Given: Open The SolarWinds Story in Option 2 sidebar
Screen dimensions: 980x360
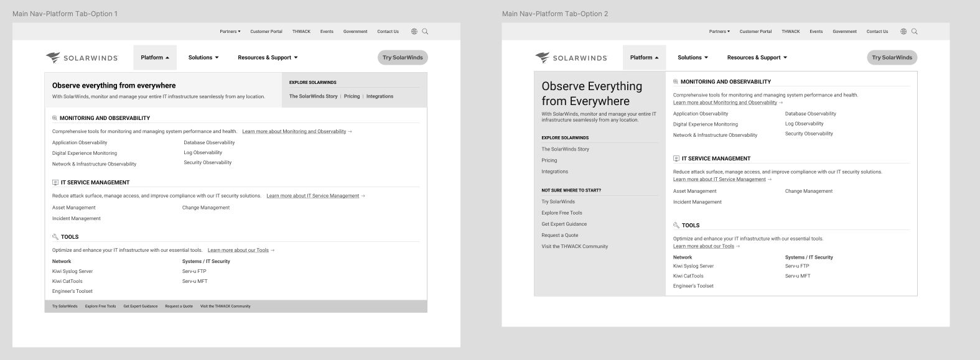Looking at the screenshot, I should click(565, 149).
